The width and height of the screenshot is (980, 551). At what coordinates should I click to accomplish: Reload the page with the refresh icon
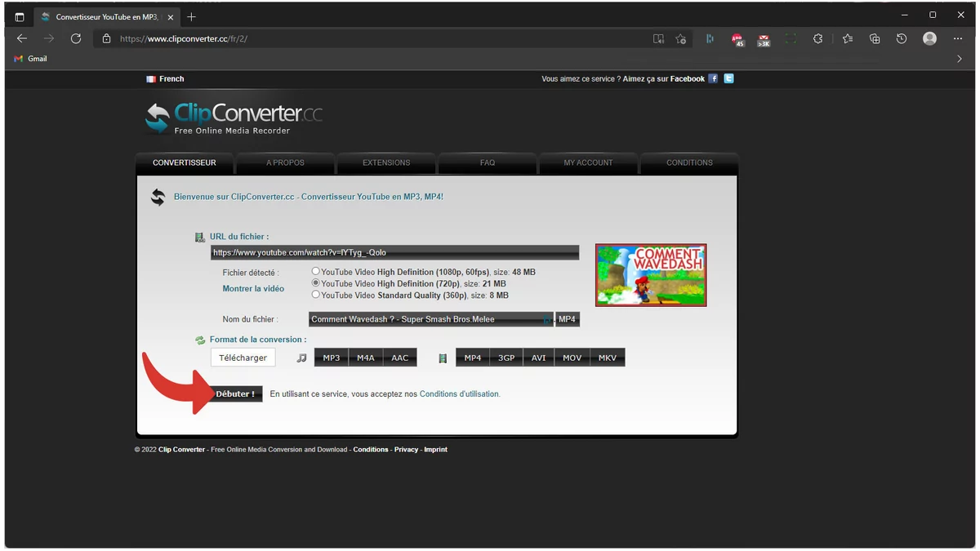coord(76,38)
